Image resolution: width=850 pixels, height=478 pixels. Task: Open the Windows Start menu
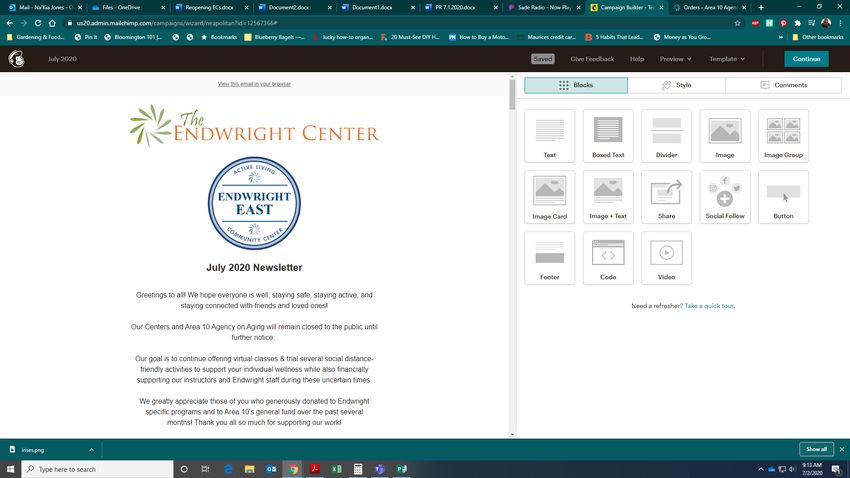(10, 469)
